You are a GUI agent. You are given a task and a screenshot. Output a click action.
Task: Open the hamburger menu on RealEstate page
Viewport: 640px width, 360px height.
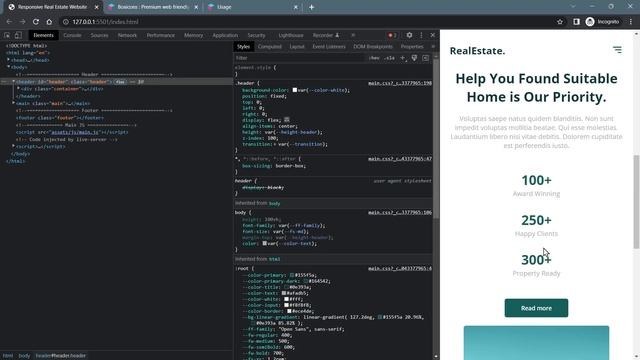pyautogui.click(x=617, y=50)
